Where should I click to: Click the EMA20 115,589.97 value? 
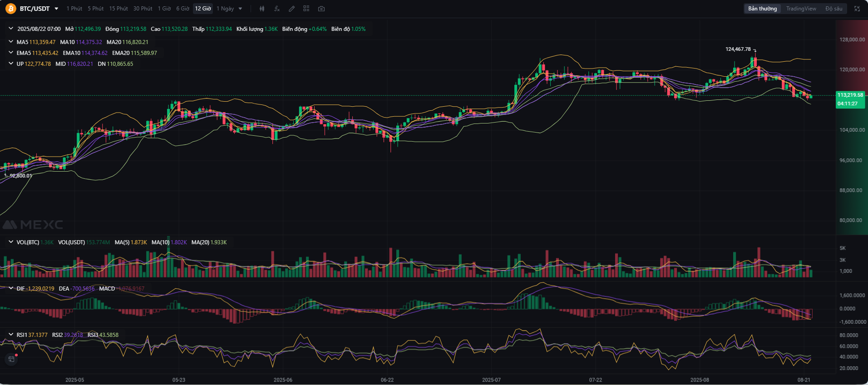pos(144,53)
